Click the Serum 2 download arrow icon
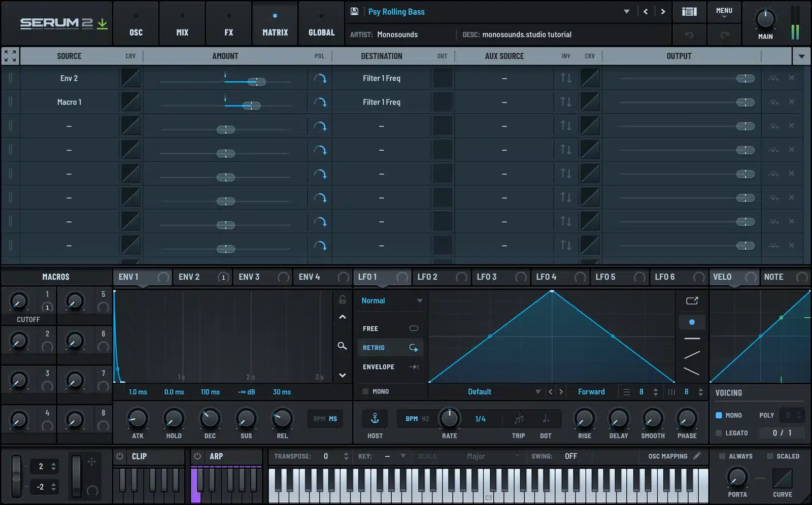The height and width of the screenshot is (505, 812). click(103, 23)
